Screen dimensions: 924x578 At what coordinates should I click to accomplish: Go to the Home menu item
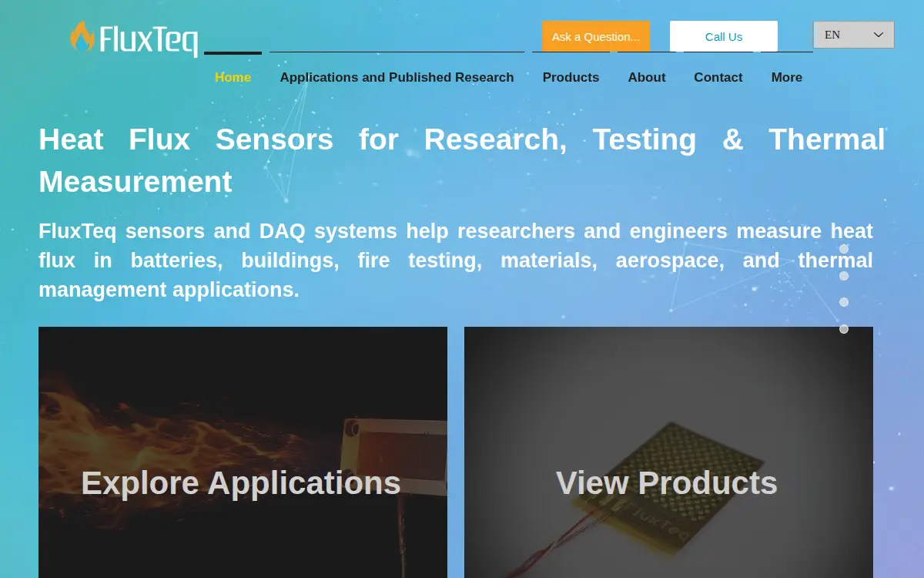click(x=233, y=77)
